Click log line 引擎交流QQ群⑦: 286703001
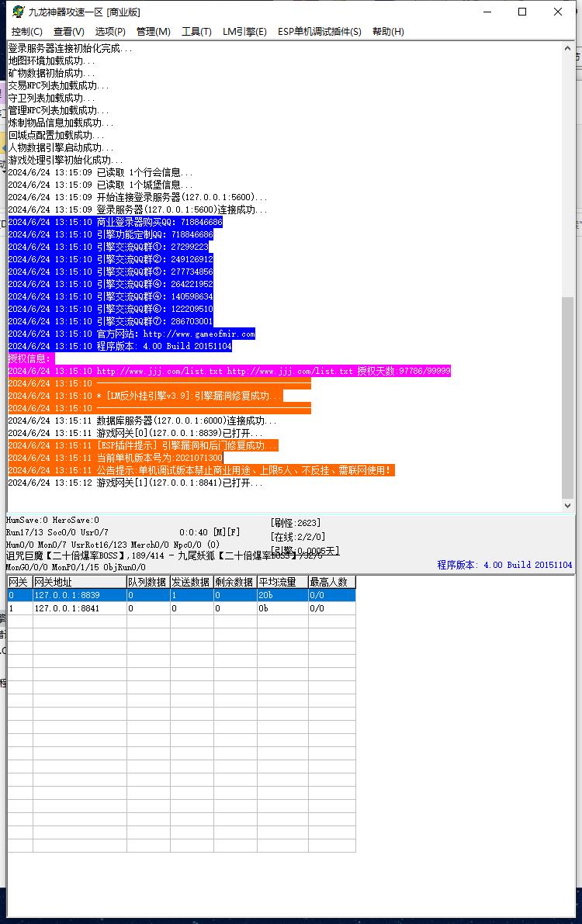The image size is (582, 924). point(110,321)
